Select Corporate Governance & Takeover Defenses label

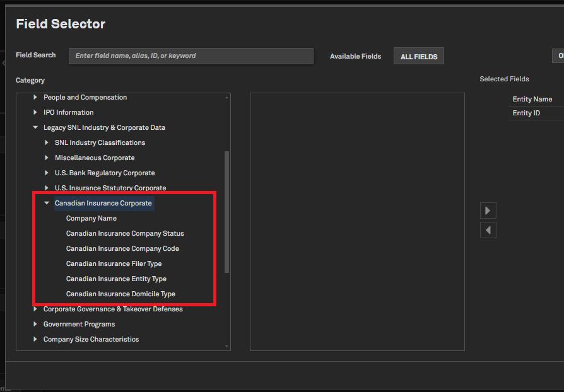click(113, 309)
